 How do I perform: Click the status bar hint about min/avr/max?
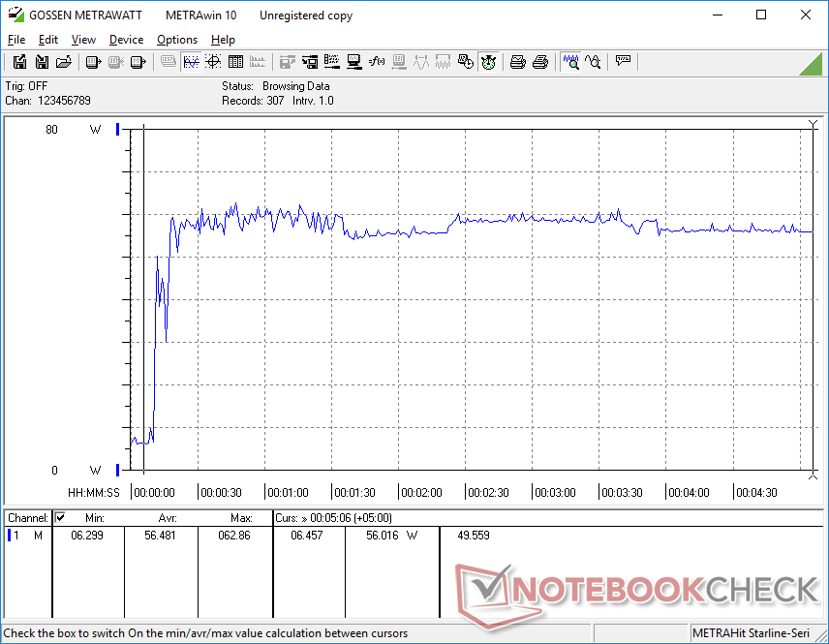[205, 633]
